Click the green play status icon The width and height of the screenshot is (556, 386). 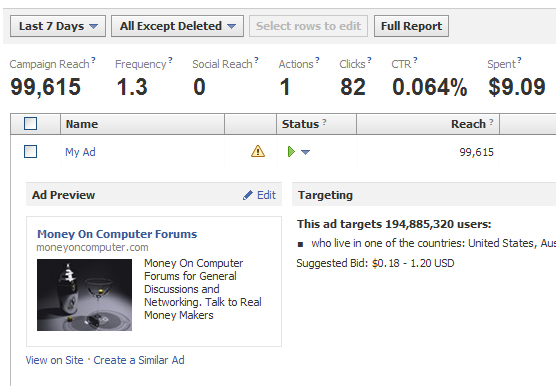[x=291, y=152]
